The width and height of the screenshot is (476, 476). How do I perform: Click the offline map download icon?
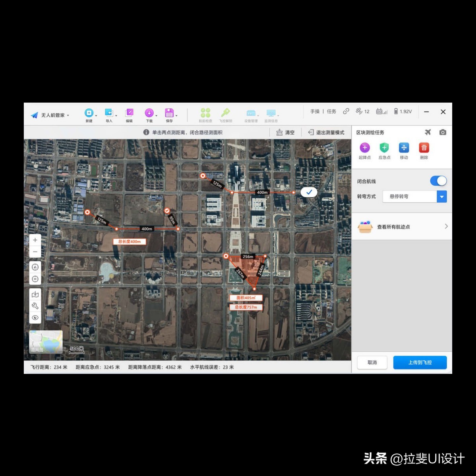tap(35, 294)
